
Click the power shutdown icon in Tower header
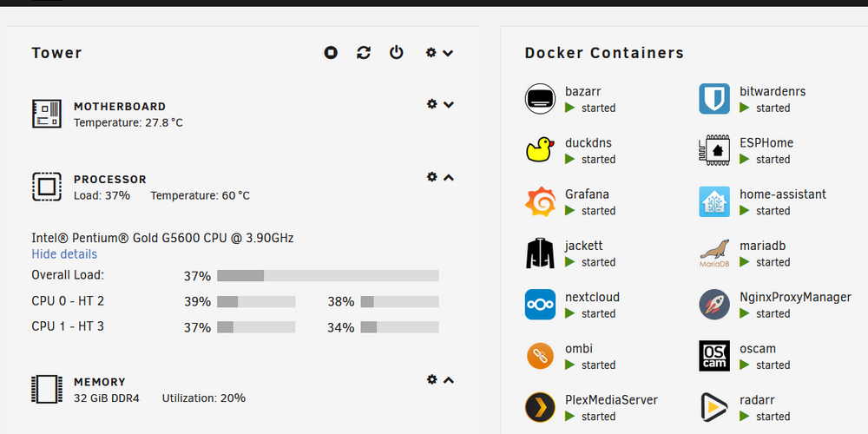click(x=397, y=53)
